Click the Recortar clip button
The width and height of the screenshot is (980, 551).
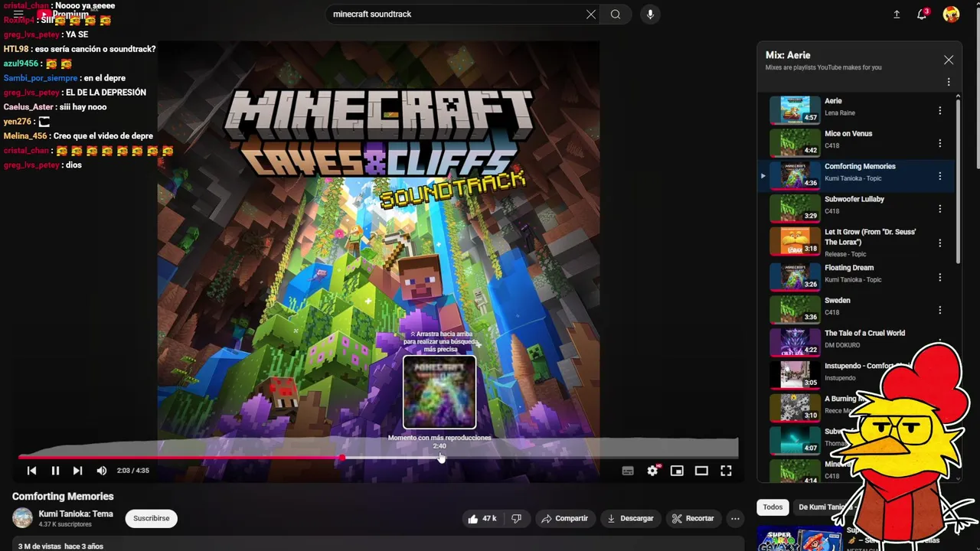click(x=693, y=519)
